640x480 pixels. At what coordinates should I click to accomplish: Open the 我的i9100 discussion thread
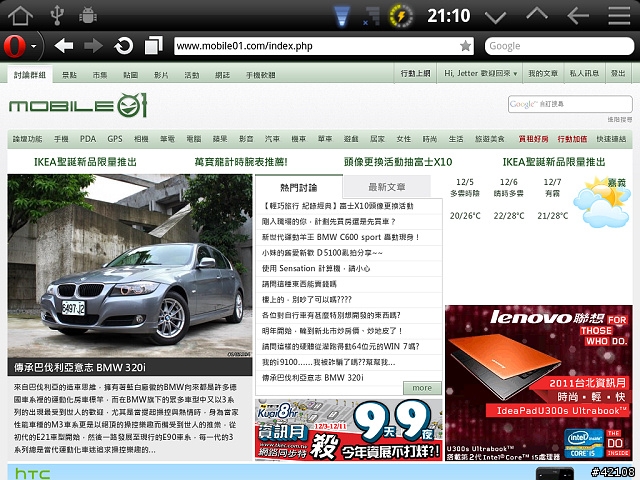tap(329, 362)
